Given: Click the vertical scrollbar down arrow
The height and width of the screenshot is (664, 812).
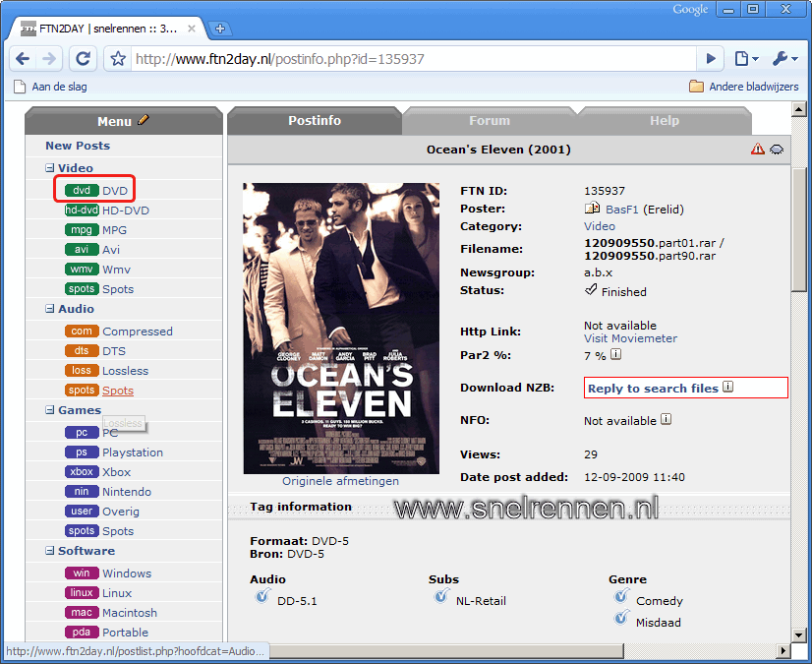Looking at the screenshot, I should click(x=798, y=634).
